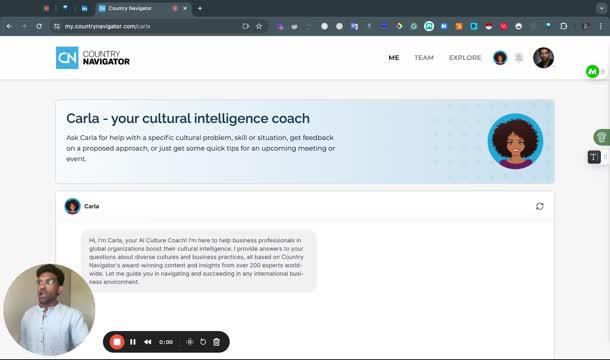Click the teal circular extension icon
Image resolution: width=610 pixels, height=360 pixels.
point(429,26)
